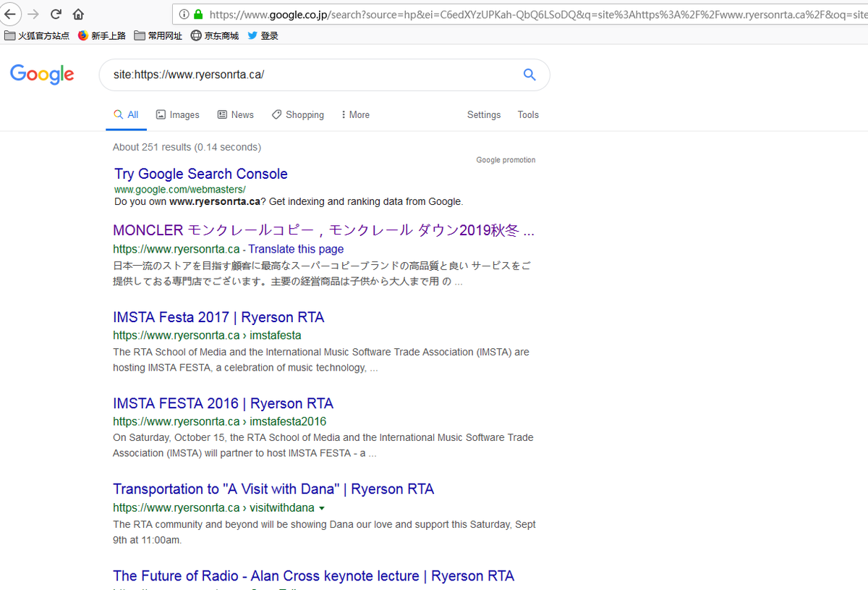This screenshot has height=590, width=868.
Task: Click Translate this page link
Action: [x=296, y=249]
